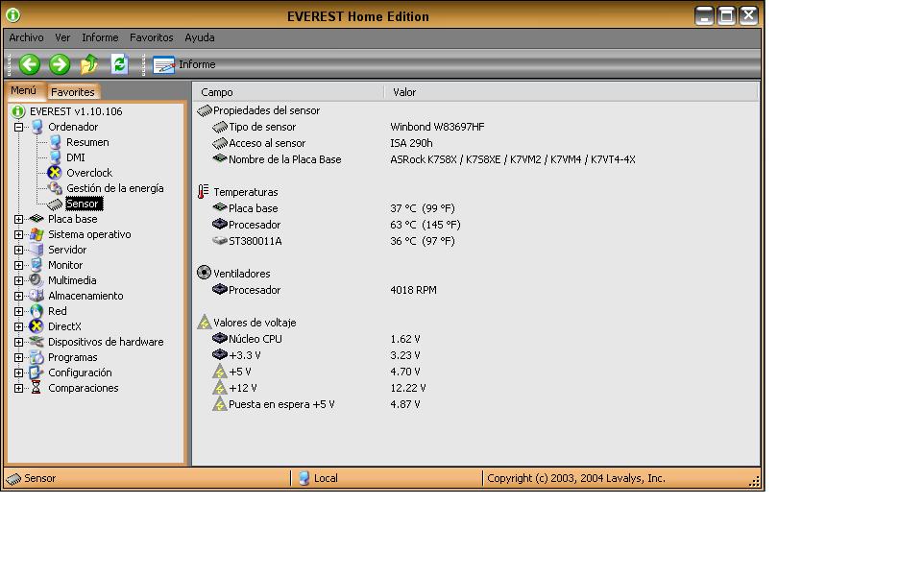Click the Configuración tree icon
Viewport: 924px width, 577px height.
[x=36, y=373]
